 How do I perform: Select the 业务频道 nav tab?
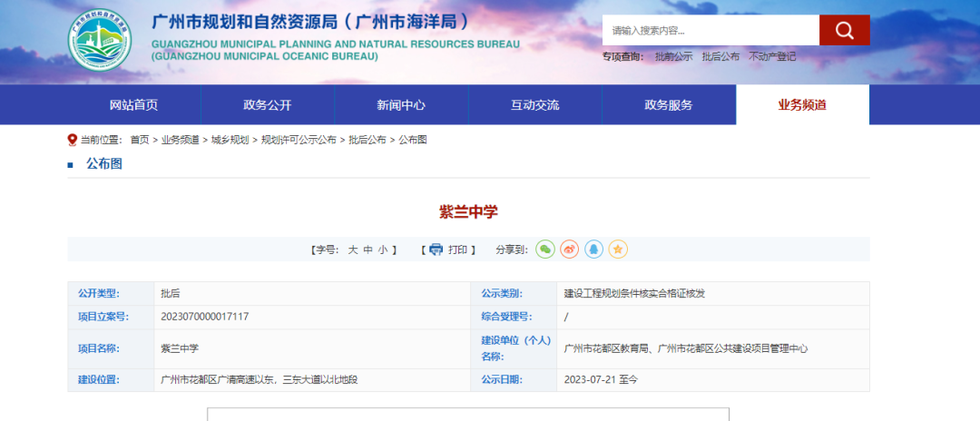click(x=802, y=105)
